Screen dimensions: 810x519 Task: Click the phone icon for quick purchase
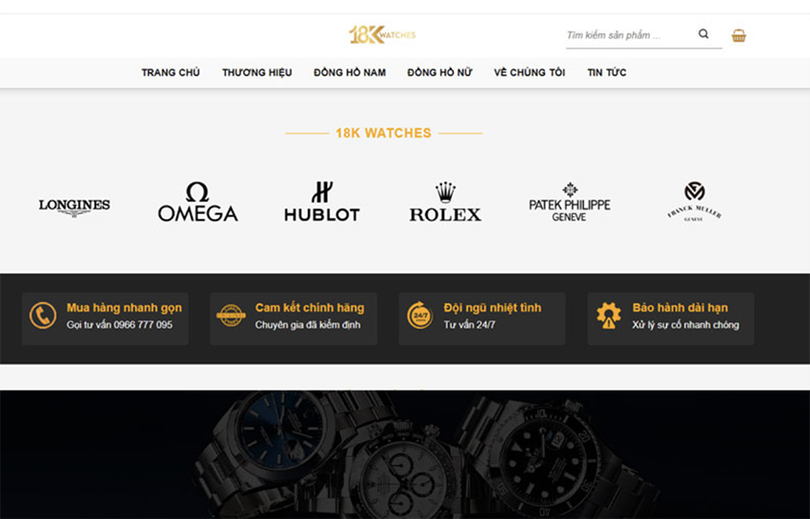point(43,316)
